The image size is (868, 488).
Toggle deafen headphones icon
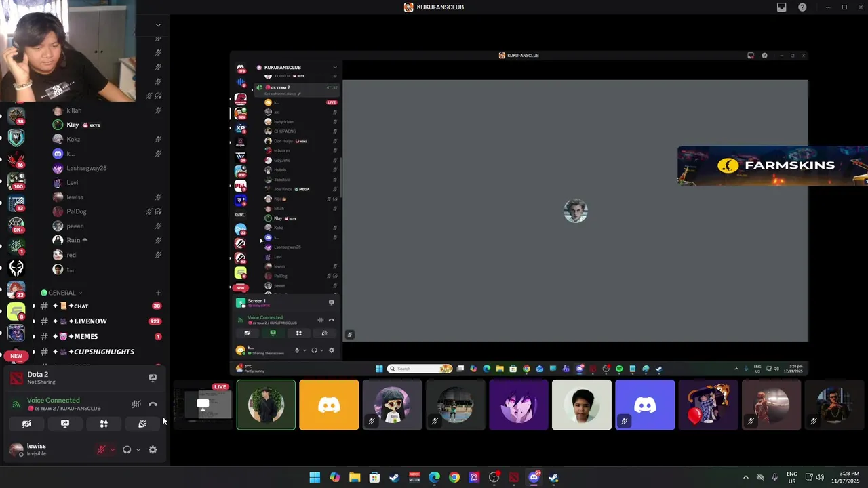point(127,449)
